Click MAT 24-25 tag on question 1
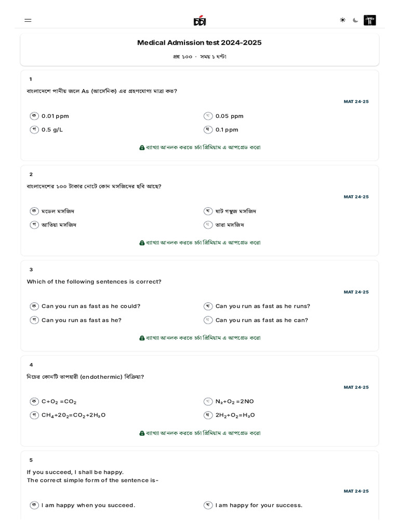The image size is (399, 532). tap(356, 102)
